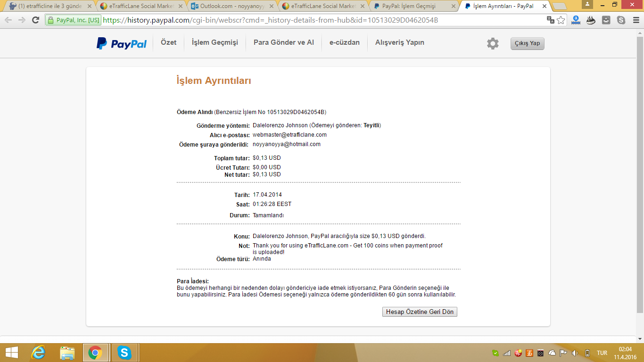Click the Tampermonkey-style grinning face extension
Viewport: 644px width, 362px height.
click(591, 20)
